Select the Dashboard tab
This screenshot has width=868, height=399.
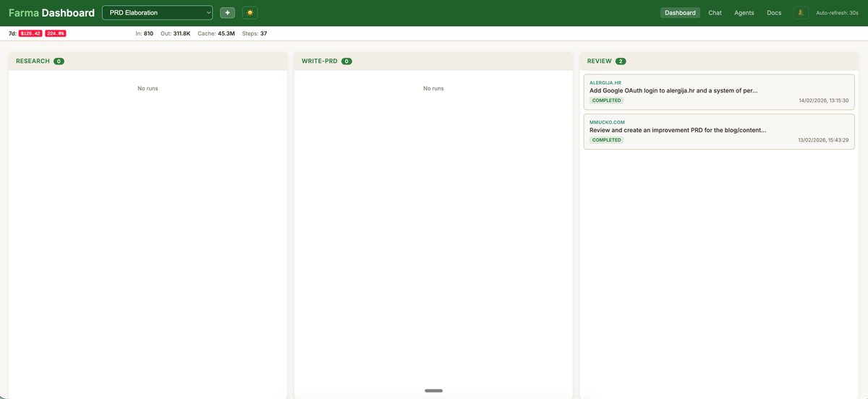click(680, 12)
